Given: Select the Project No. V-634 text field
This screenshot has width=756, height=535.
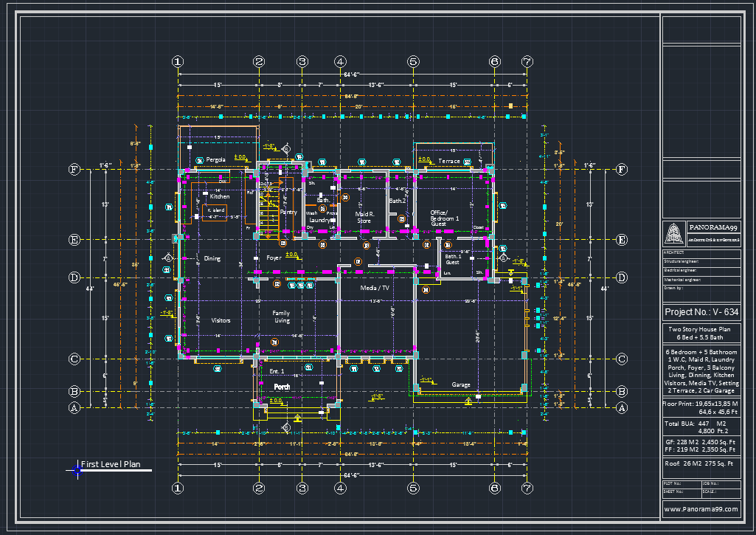Looking at the screenshot, I should [x=701, y=312].
